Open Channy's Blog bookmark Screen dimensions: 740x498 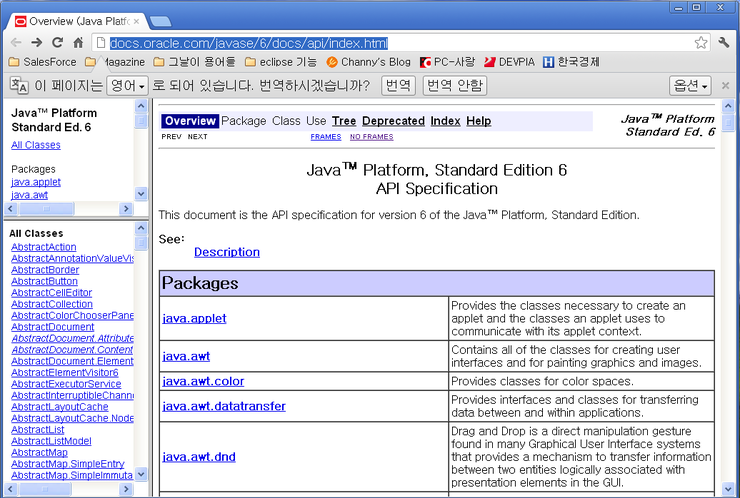click(369, 62)
